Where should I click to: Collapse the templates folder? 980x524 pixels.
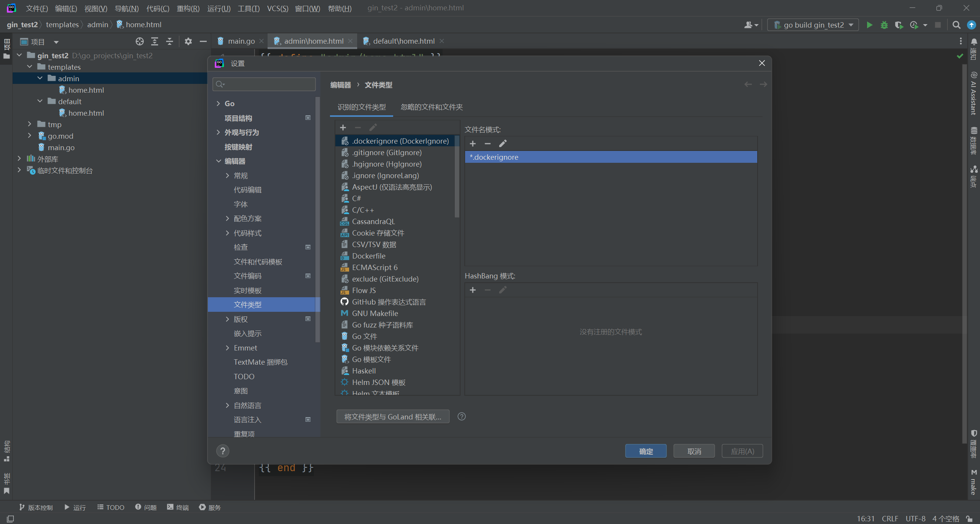(x=29, y=67)
